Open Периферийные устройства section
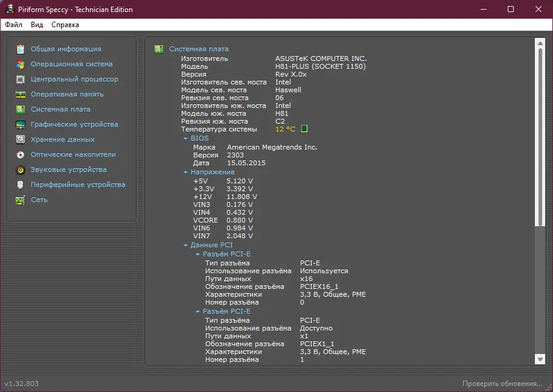The height and width of the screenshot is (392, 553). tap(78, 185)
